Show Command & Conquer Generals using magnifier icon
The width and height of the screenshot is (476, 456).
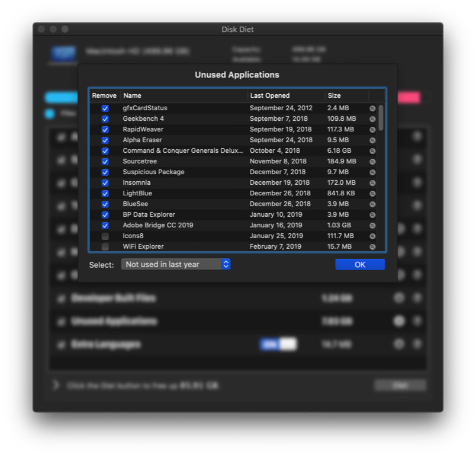tap(372, 151)
